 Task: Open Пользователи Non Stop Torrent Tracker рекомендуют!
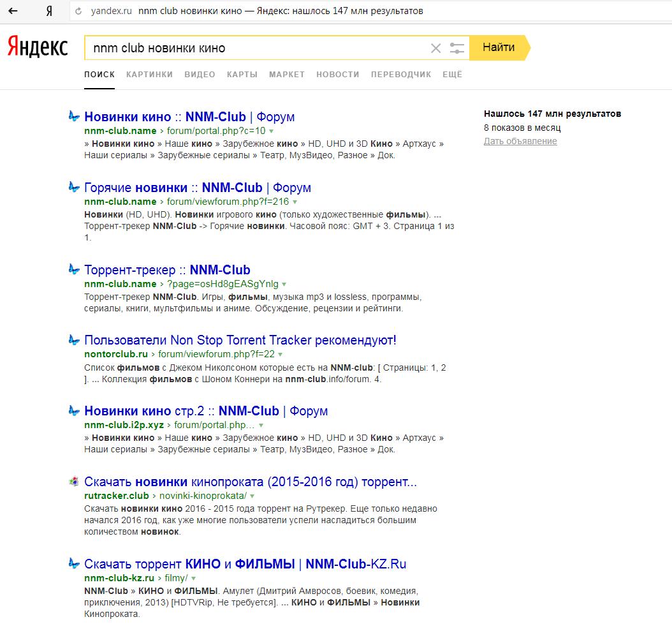[x=240, y=340]
